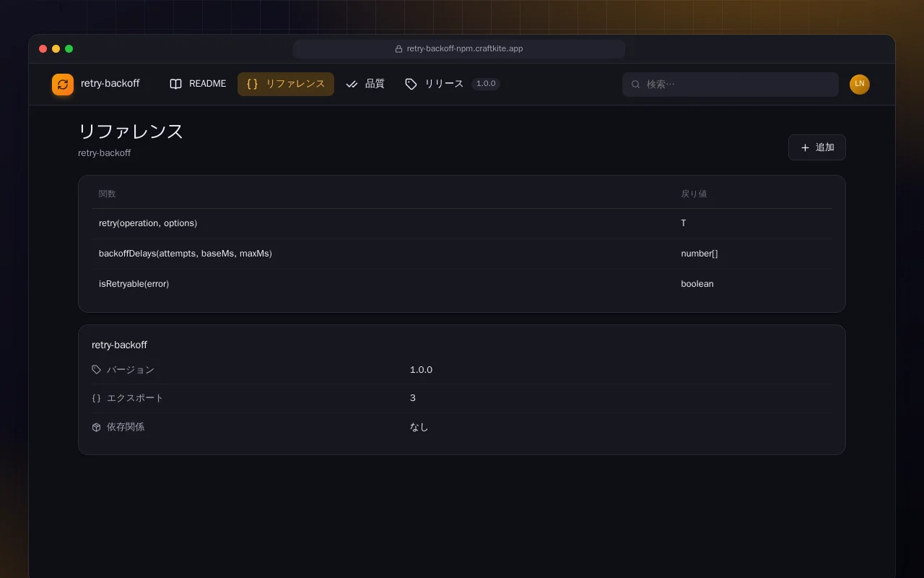Click the 依存関係 label
Viewport: 924px width, 578px height.
coord(126,427)
